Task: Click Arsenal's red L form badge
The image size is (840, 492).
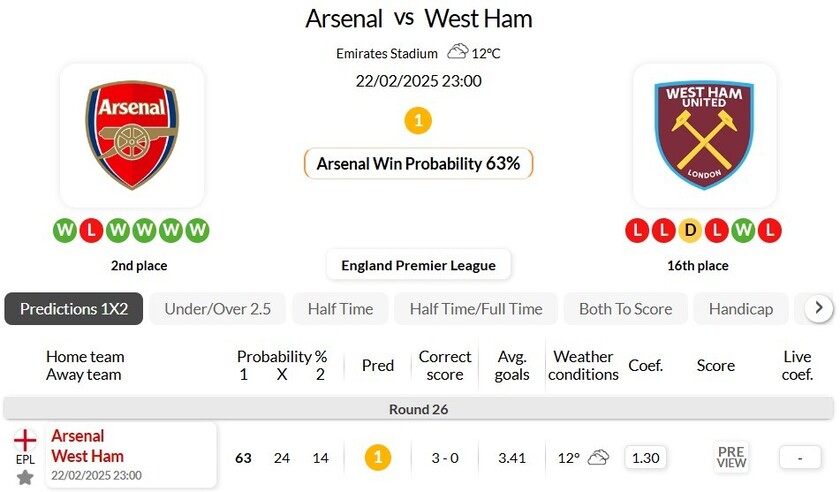Action: [x=91, y=231]
